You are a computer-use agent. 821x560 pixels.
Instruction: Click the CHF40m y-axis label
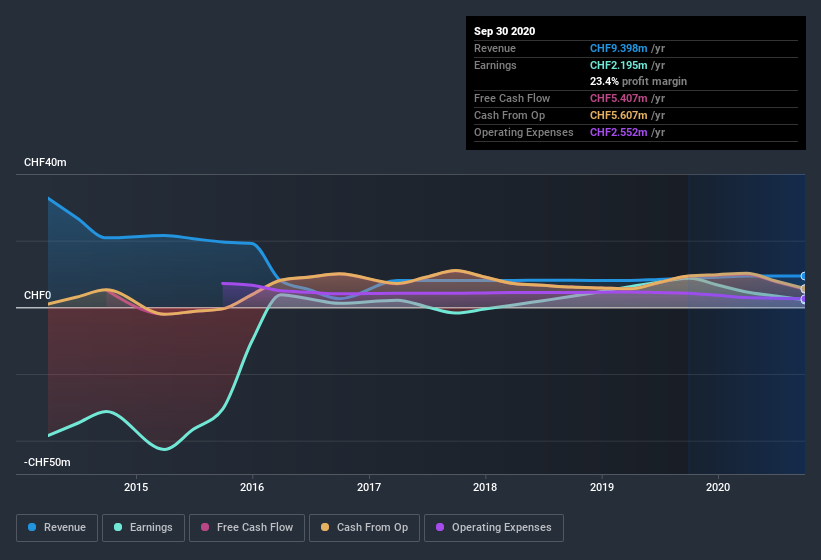[45, 162]
